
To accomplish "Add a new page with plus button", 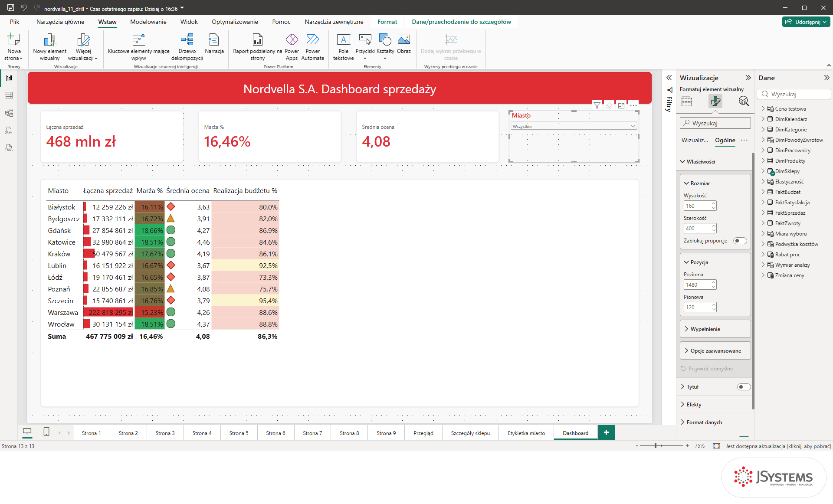I will click(606, 432).
